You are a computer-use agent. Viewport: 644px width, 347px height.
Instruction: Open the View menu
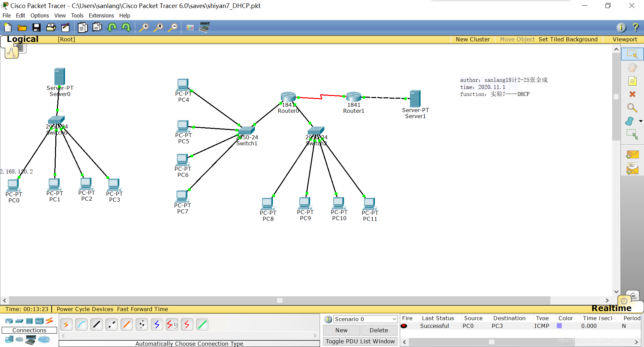pyautogui.click(x=60, y=15)
